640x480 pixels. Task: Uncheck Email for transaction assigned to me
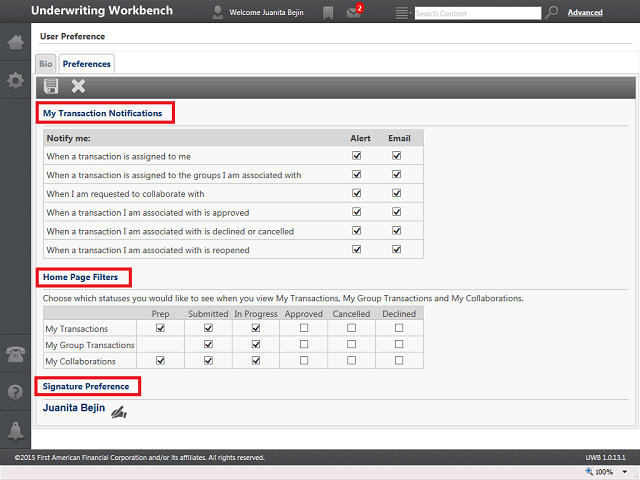point(396,156)
